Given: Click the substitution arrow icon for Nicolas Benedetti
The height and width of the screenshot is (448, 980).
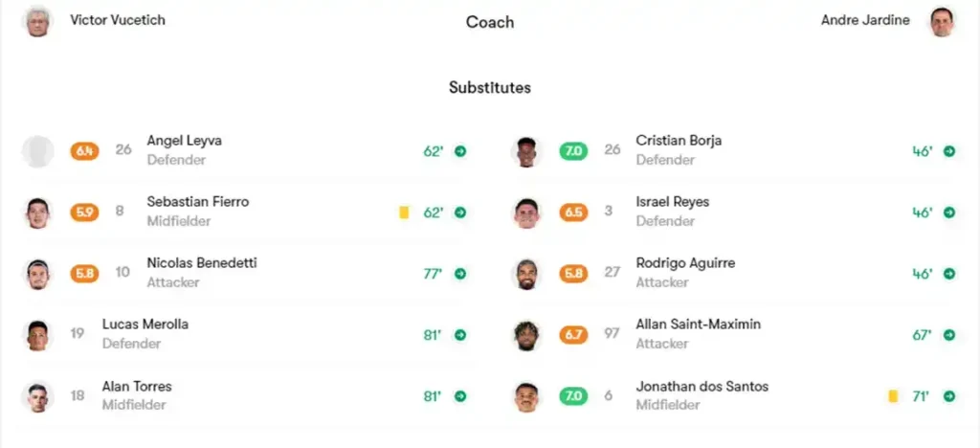Looking at the screenshot, I should 460,274.
